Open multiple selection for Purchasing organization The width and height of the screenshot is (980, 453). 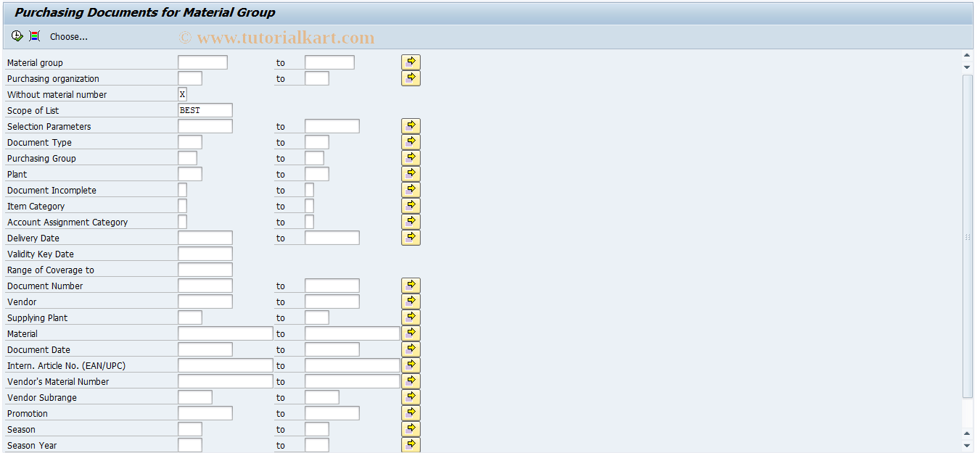pyautogui.click(x=411, y=78)
